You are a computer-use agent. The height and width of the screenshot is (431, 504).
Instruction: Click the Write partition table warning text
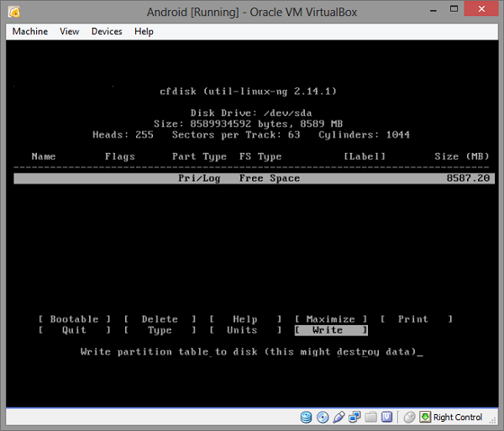(249, 352)
